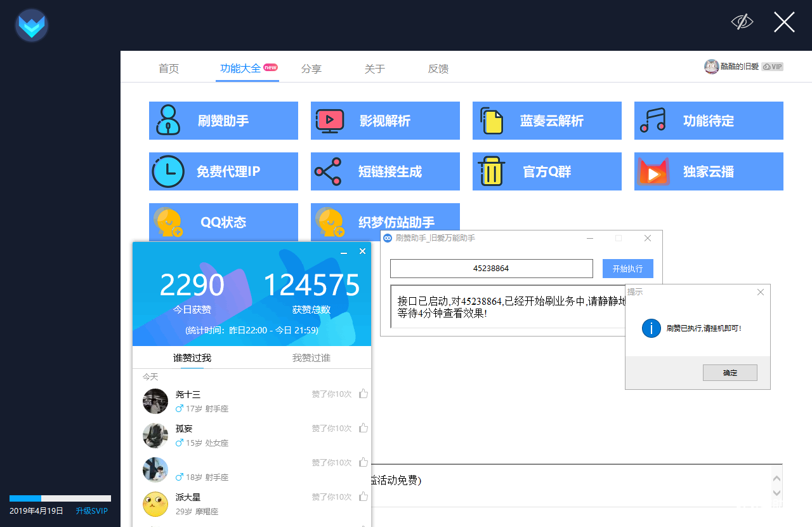Click the 开始执行 button
This screenshot has width=812, height=527.
click(628, 269)
